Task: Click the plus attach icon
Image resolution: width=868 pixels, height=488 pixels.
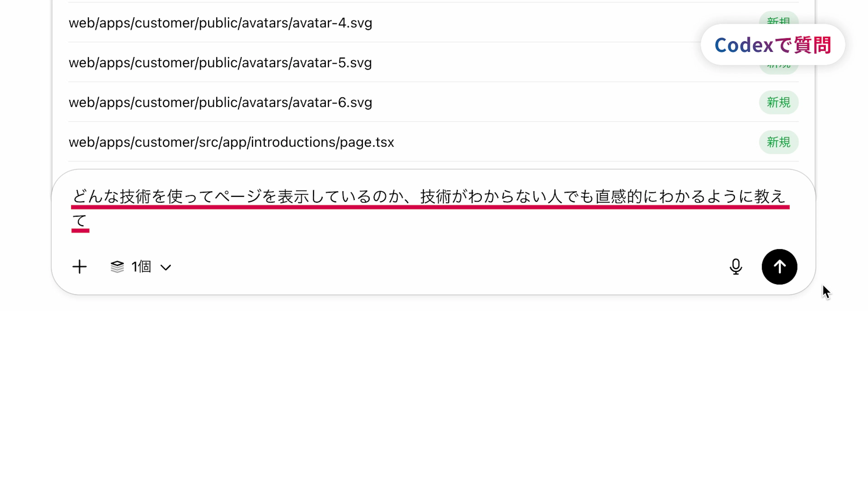Action: pos(80,267)
